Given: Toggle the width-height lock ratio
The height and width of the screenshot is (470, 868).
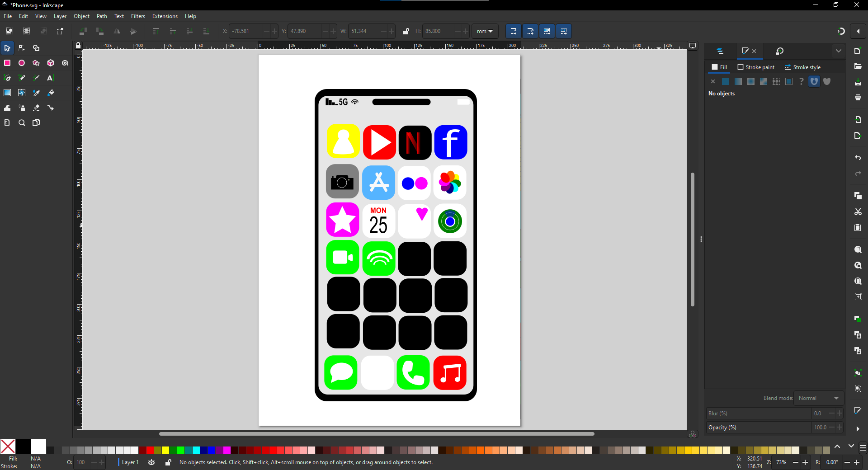Looking at the screenshot, I should tap(406, 31).
